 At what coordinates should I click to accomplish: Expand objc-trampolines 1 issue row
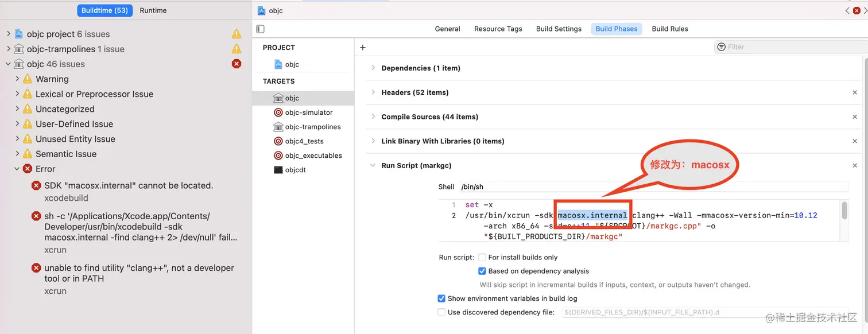point(9,49)
